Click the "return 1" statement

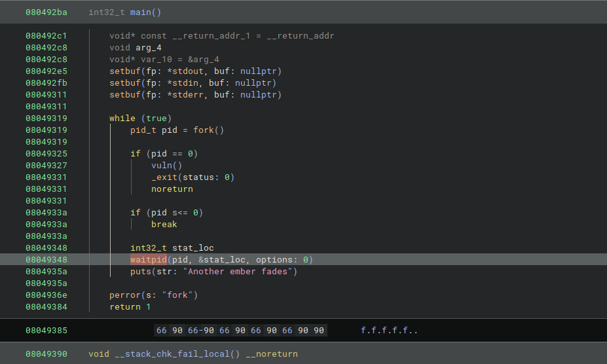pyautogui.click(x=130, y=307)
